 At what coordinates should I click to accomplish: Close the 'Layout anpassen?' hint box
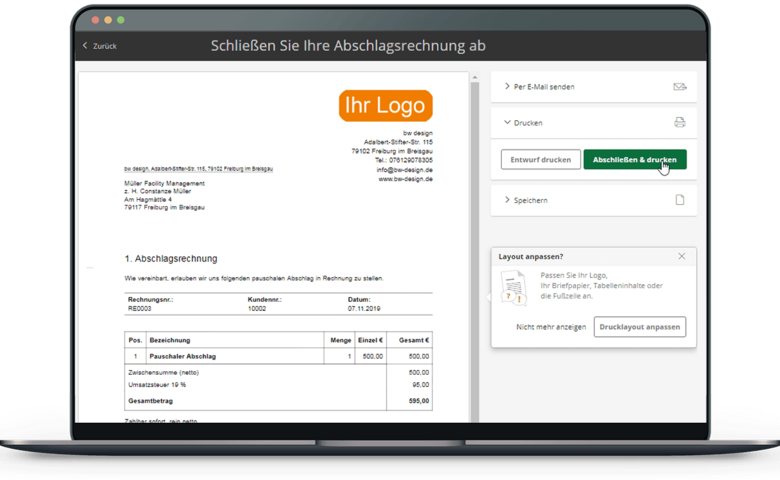tap(682, 257)
